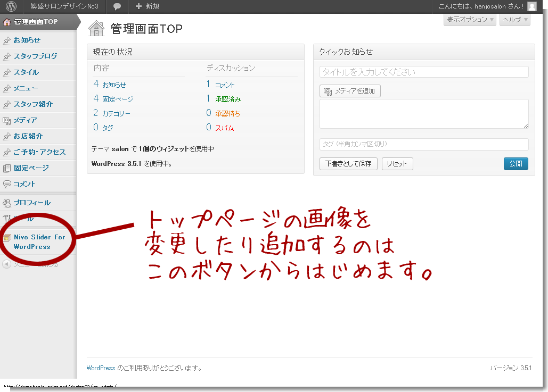Open the 承認待ち pending comments link
The width and height of the screenshot is (548, 392).
pos(227,113)
